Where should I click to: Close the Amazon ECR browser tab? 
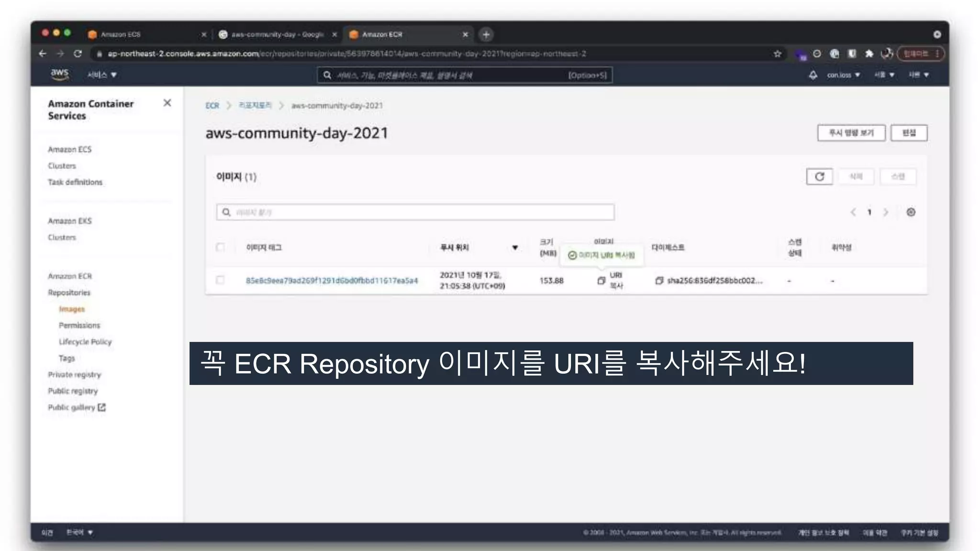tap(465, 34)
